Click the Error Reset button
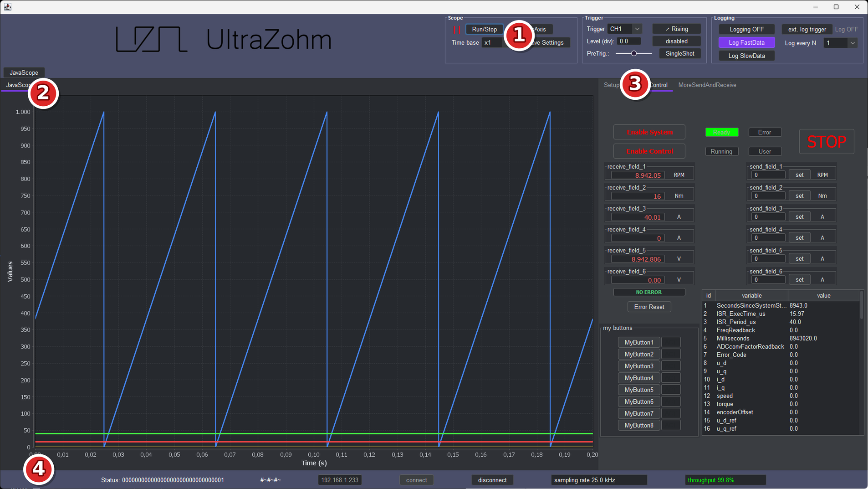Screen dimensions: 868x489 (649, 307)
